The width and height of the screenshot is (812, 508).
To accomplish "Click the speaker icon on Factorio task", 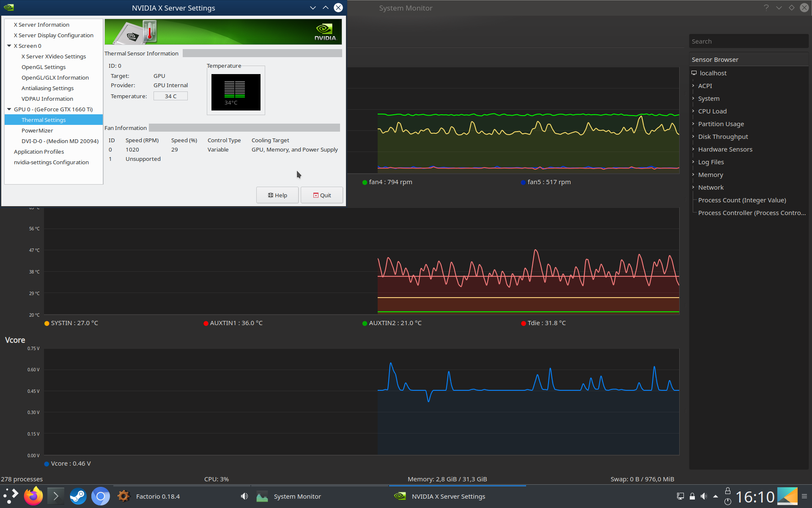I will (244, 496).
